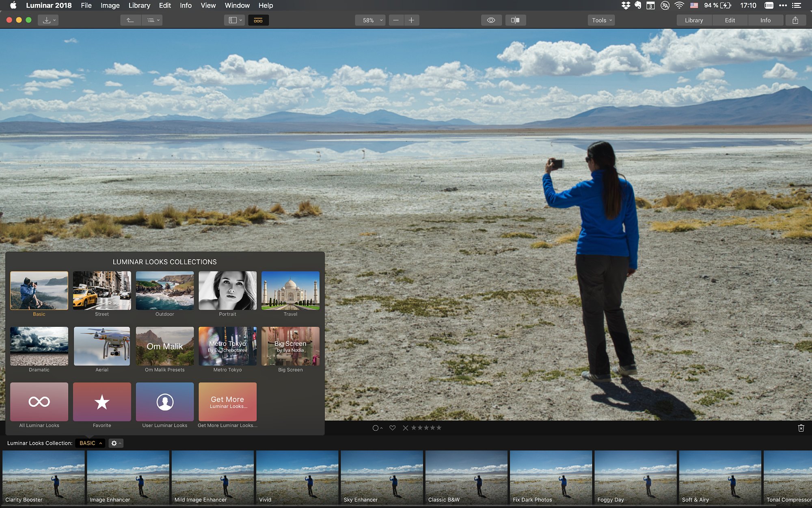Open the color label circle selector
This screenshot has height=508, width=812.
377,428
